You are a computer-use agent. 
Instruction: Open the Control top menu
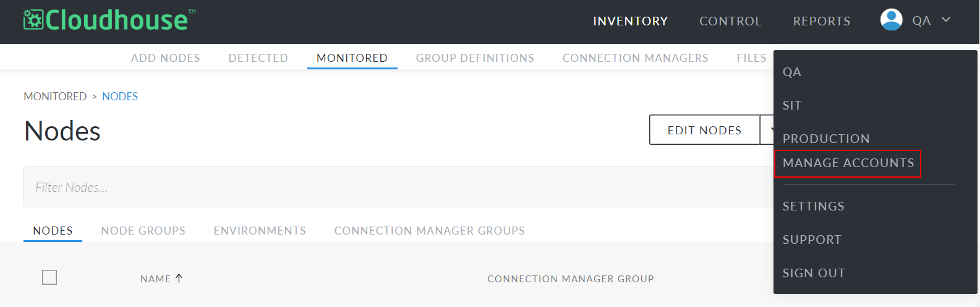pyautogui.click(x=730, y=21)
